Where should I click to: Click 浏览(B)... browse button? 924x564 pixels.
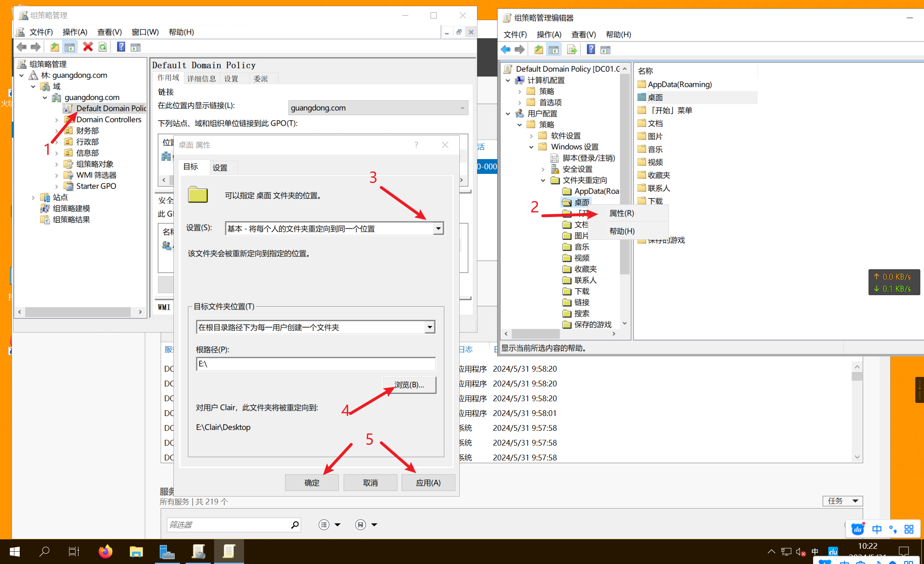(x=409, y=385)
